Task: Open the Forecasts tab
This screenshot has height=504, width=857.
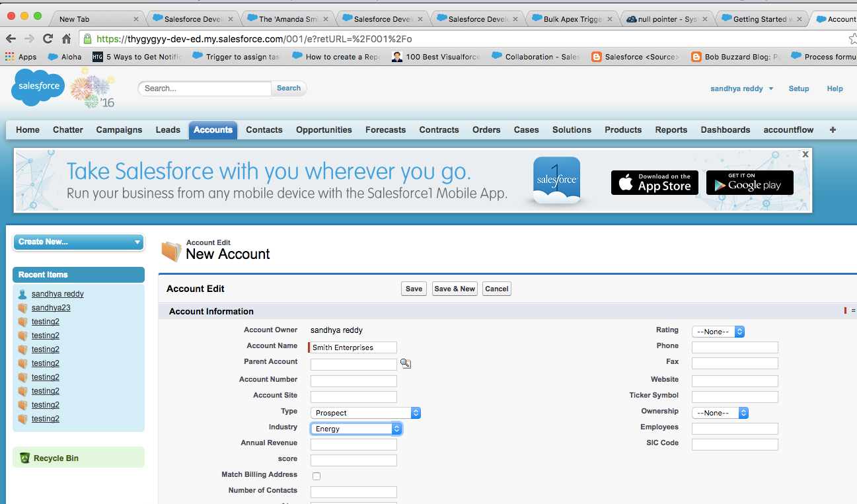Action: pos(386,130)
